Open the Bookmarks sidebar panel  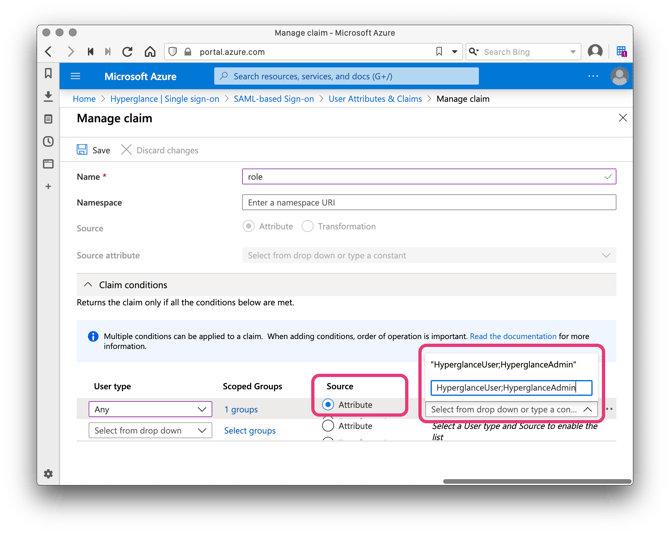[48, 73]
